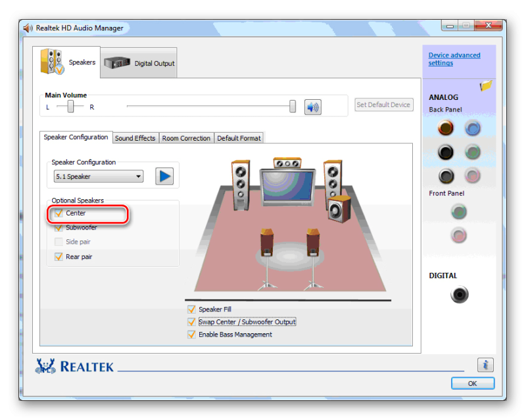This screenshot has height=420, width=526.
Task: Click the digital output jack icon
Action: coord(459,294)
